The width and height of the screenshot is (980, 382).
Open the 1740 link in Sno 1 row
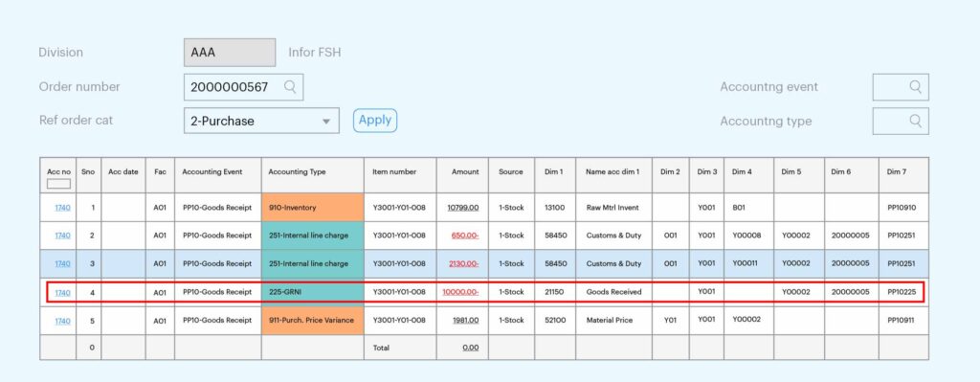tap(62, 208)
